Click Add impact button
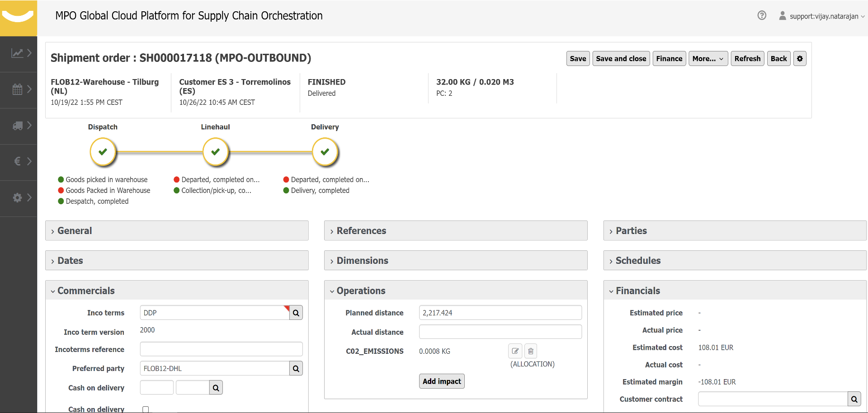The width and height of the screenshot is (868, 413). coord(442,381)
